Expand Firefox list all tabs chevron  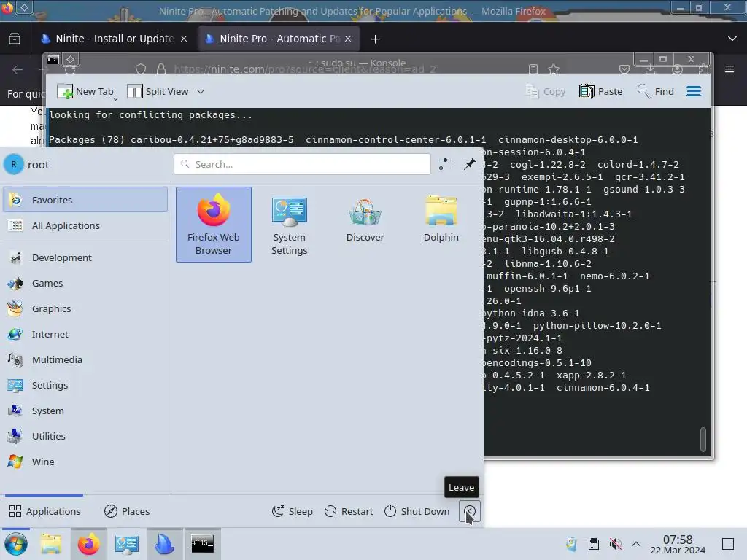pyautogui.click(x=732, y=39)
